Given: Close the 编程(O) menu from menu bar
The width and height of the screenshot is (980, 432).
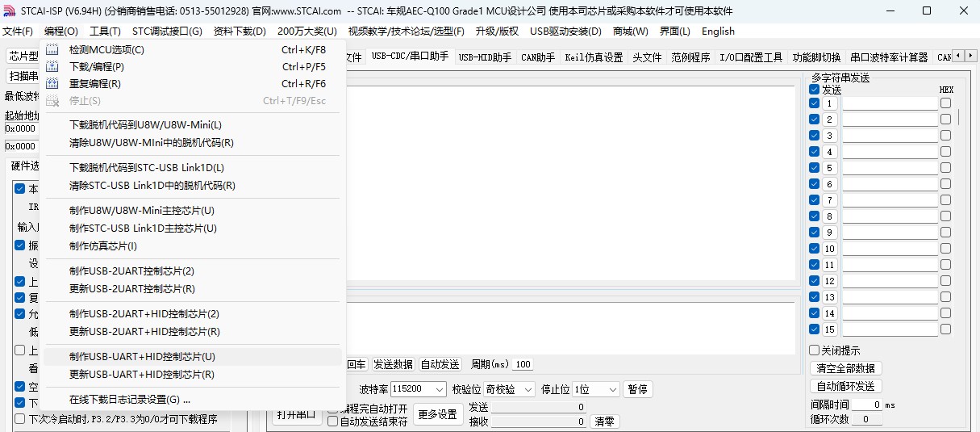Looking at the screenshot, I should [61, 31].
